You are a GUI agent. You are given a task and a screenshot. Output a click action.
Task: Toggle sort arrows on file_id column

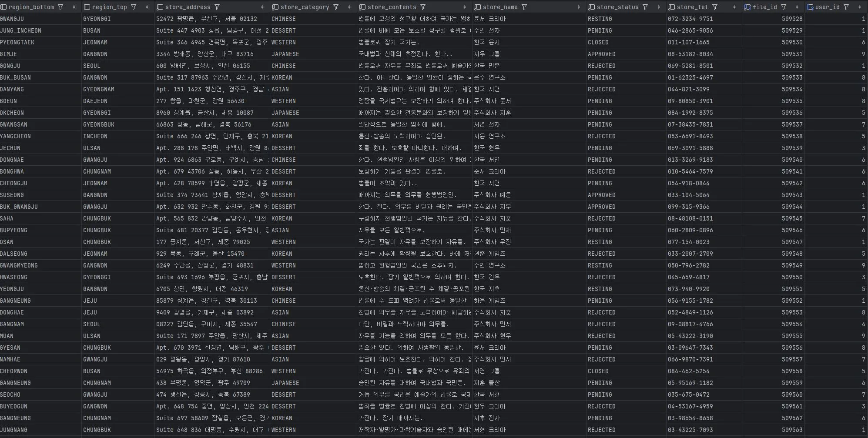[797, 7]
